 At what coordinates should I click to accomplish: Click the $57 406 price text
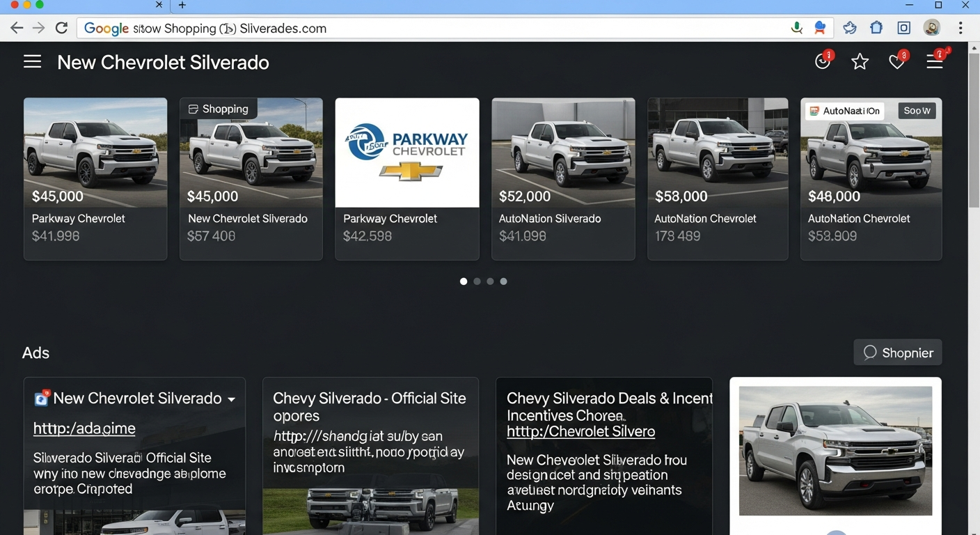211,236
